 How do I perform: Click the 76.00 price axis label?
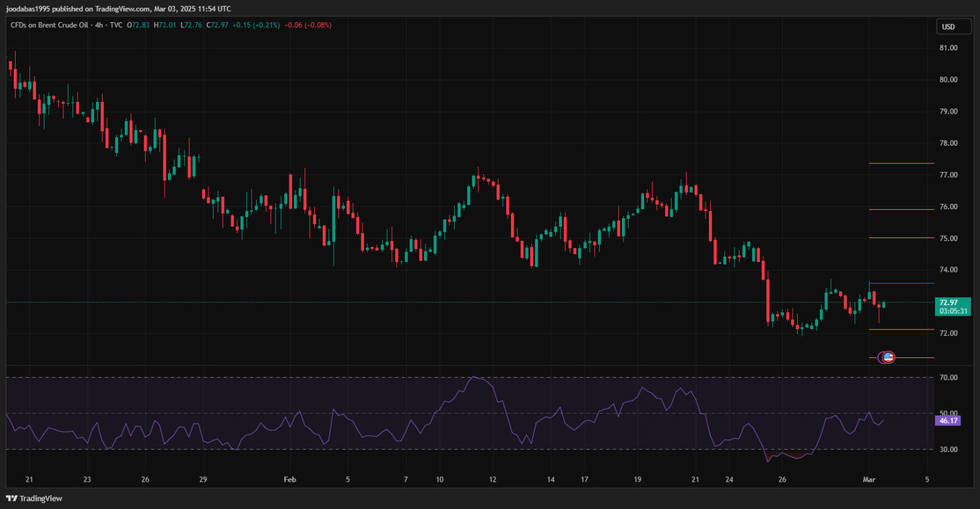tap(948, 206)
